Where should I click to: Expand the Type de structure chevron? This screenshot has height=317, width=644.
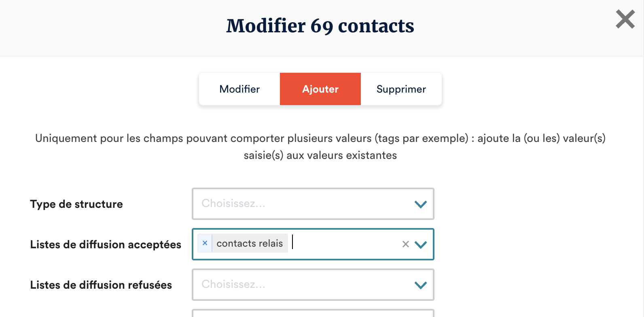pyautogui.click(x=421, y=204)
